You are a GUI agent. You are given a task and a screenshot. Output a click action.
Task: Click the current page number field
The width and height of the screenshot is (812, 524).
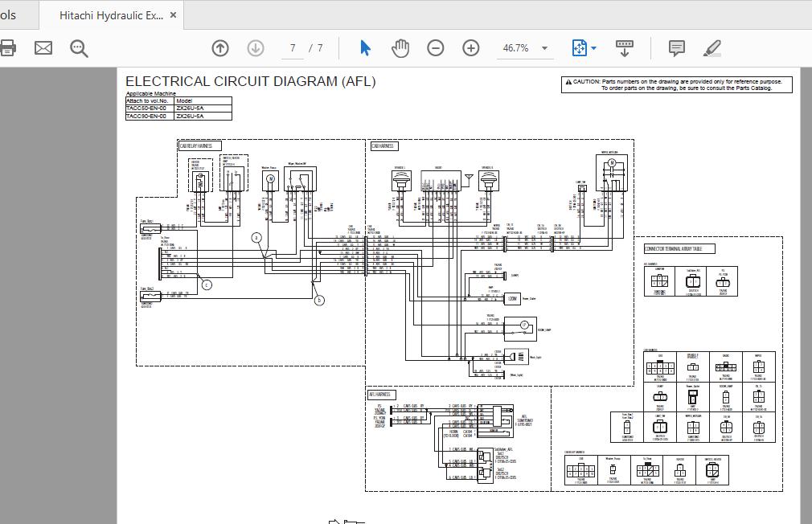tap(293, 48)
